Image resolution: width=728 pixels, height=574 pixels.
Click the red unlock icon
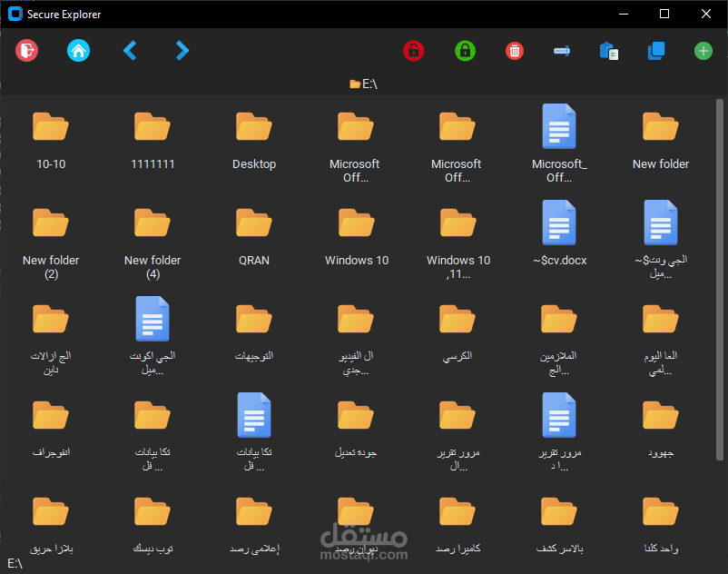click(414, 51)
